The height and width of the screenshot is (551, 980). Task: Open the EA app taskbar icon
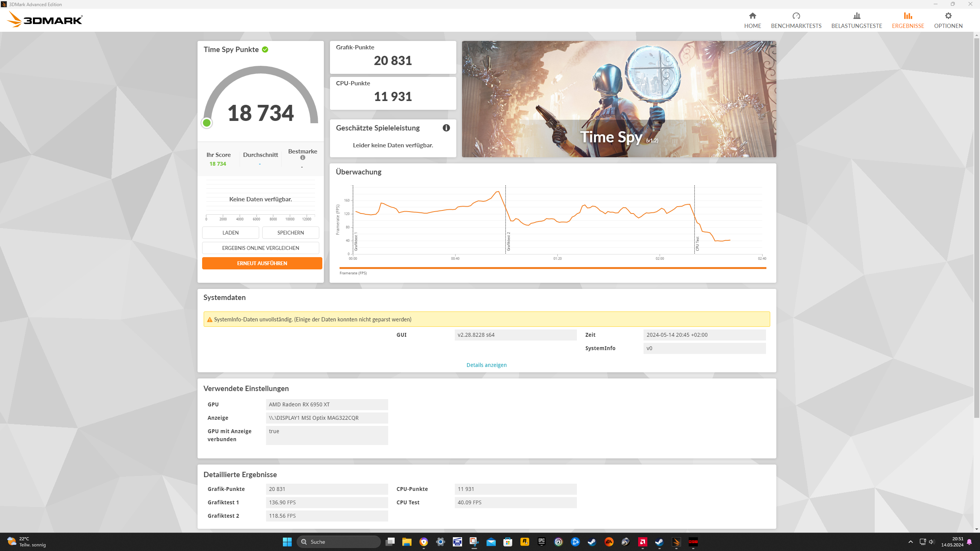pyautogui.click(x=609, y=541)
